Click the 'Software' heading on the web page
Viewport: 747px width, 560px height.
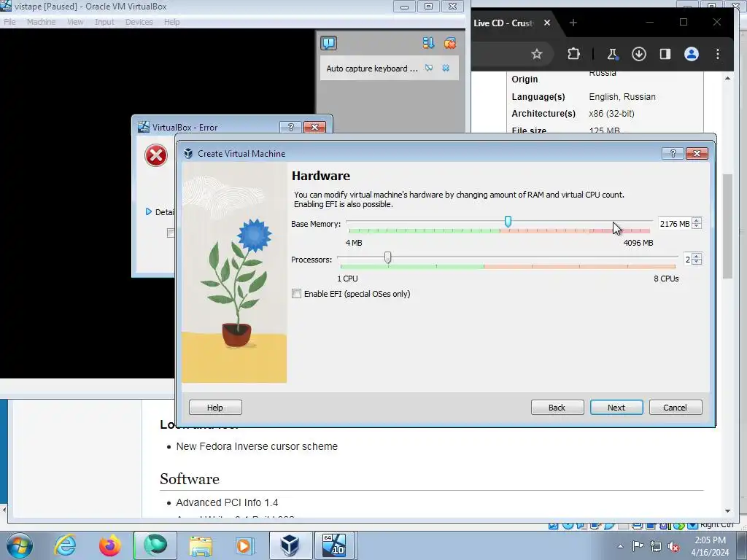190,478
